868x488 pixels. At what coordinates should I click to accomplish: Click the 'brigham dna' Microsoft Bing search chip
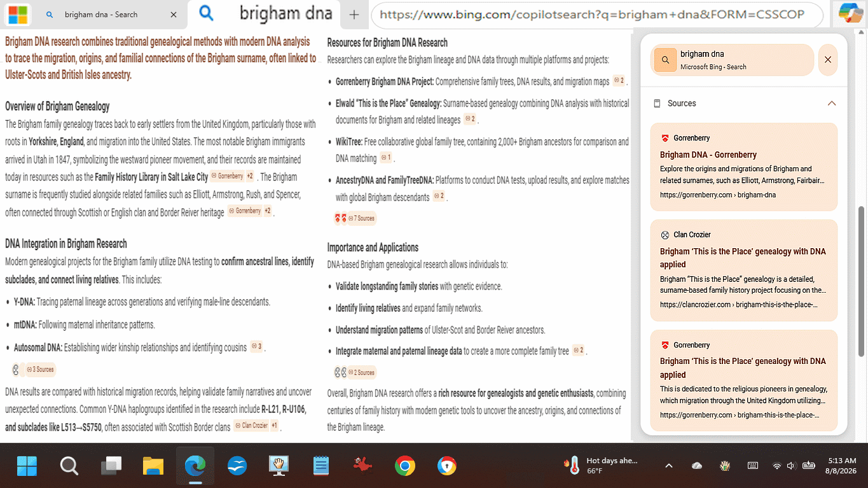pos(733,60)
